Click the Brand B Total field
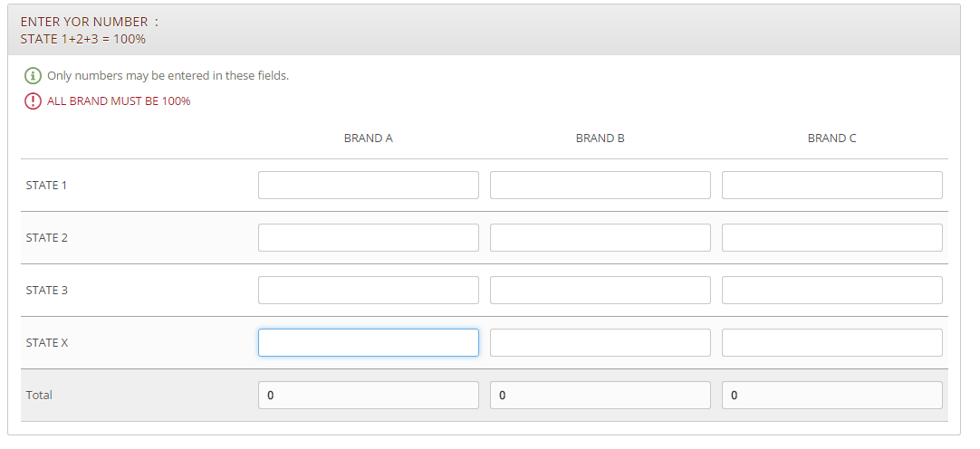 click(x=600, y=396)
